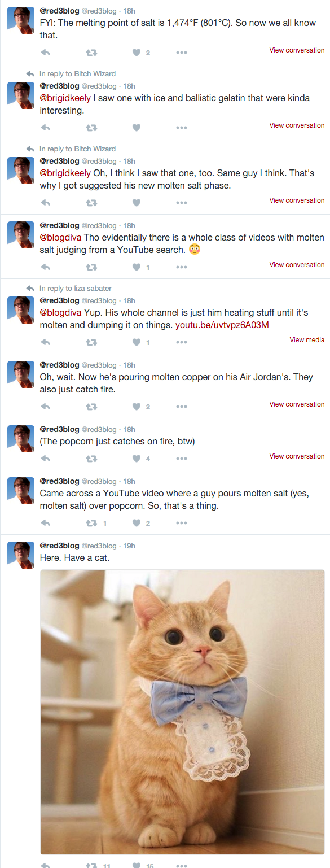Open more options on the melting point tweet
This screenshot has height=868, width=330.
pyautogui.click(x=181, y=53)
